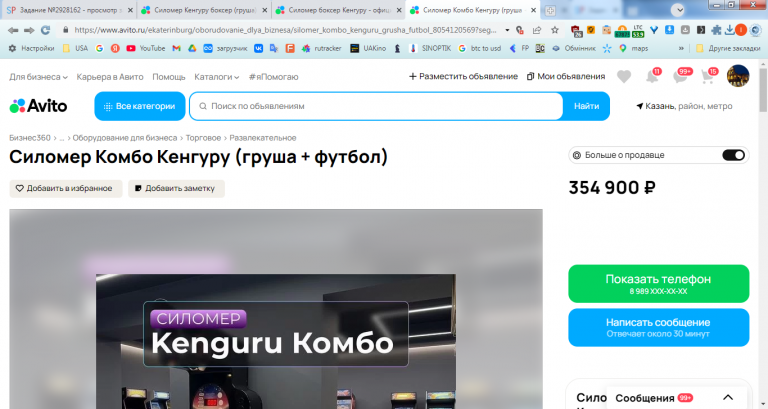Open the 'Помощь' link
768x409 pixels.
pyautogui.click(x=168, y=77)
